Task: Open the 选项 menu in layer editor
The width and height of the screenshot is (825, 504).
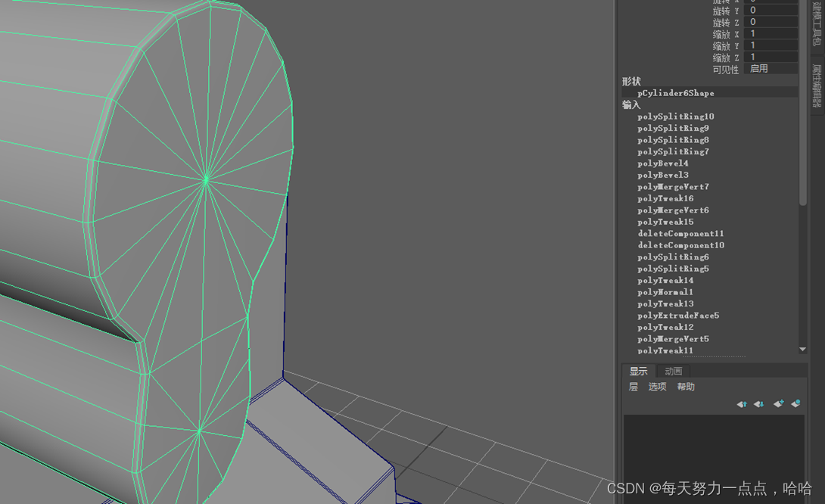Action: coord(657,387)
